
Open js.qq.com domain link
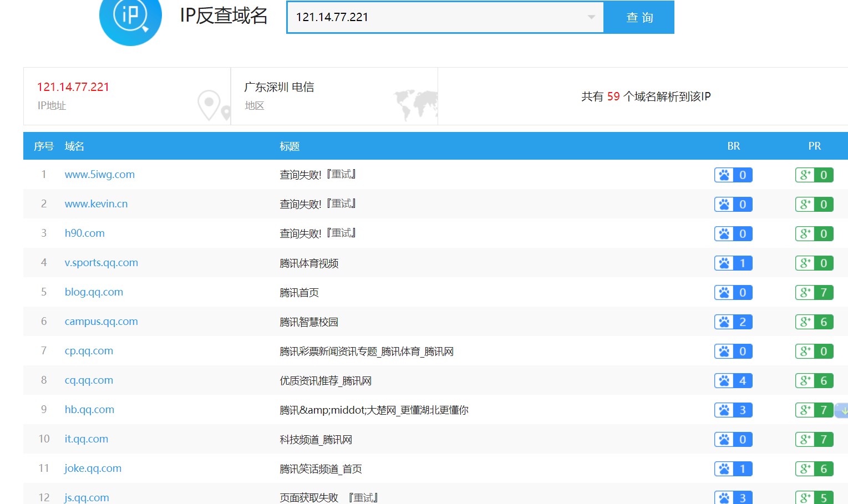(x=87, y=498)
